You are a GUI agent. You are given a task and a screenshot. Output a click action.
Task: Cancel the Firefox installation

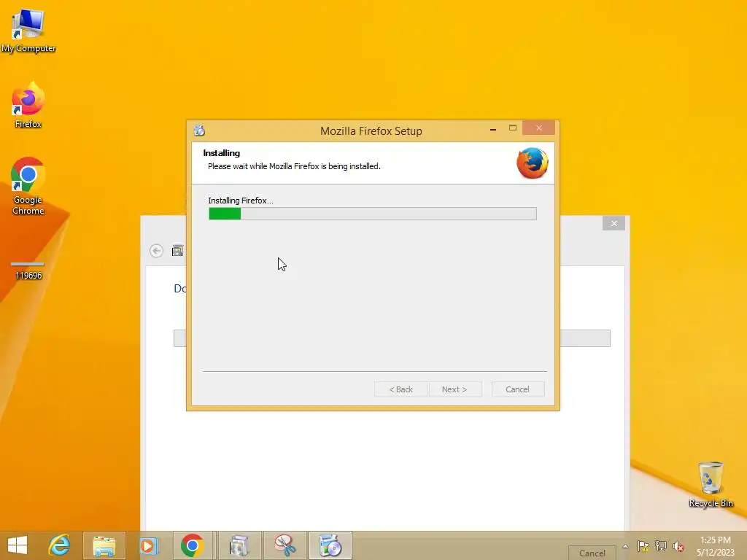[x=517, y=389]
